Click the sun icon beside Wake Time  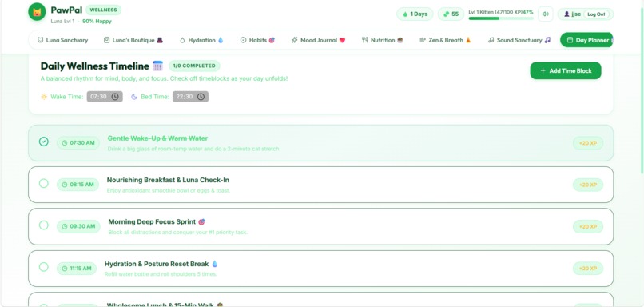coord(44,97)
